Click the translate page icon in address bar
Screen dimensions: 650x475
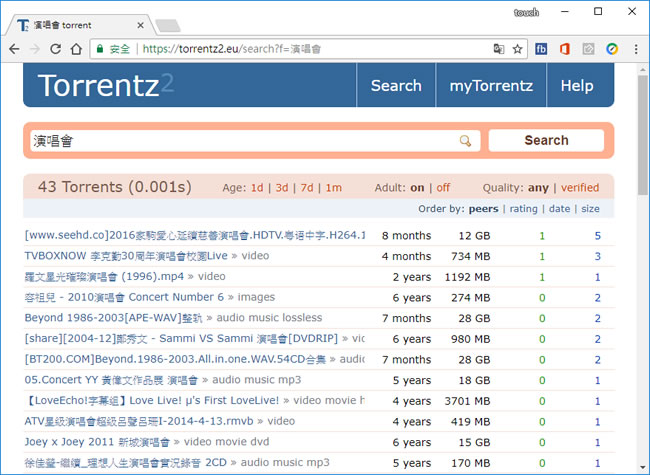coord(498,48)
